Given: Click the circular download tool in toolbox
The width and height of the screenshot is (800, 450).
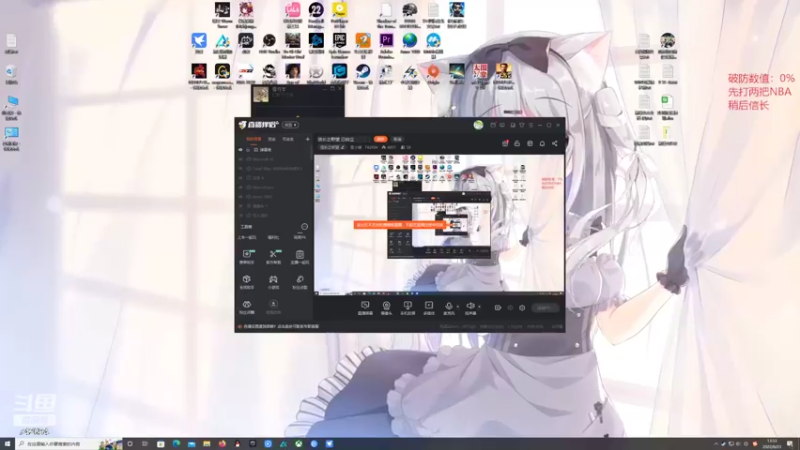Looking at the screenshot, I should click(273, 307).
